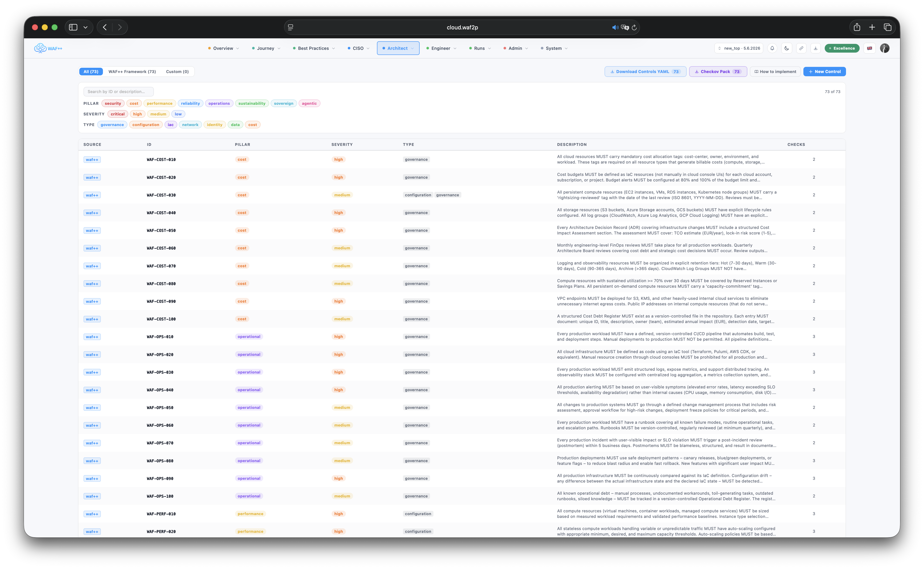This screenshot has height=569, width=924.
Task: Reload the page using the refresh icon
Action: (x=634, y=27)
